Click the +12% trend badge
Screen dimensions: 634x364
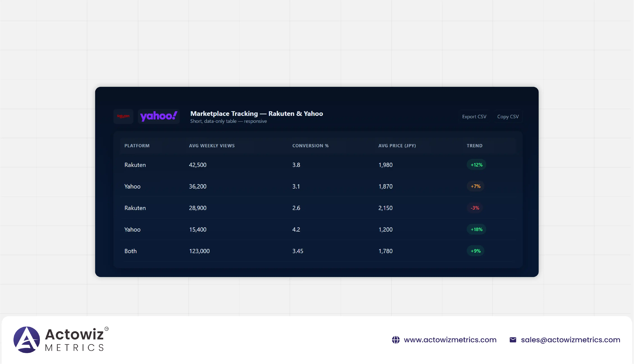[x=476, y=165]
